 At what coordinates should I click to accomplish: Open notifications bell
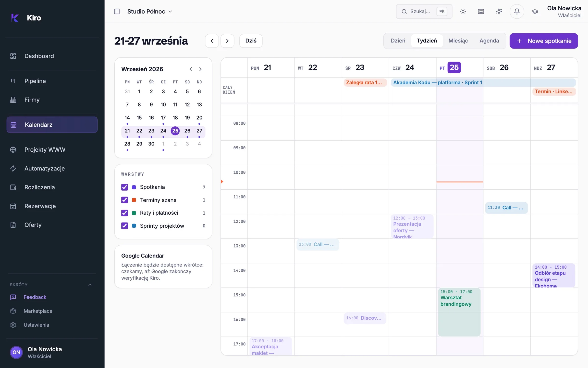(517, 12)
